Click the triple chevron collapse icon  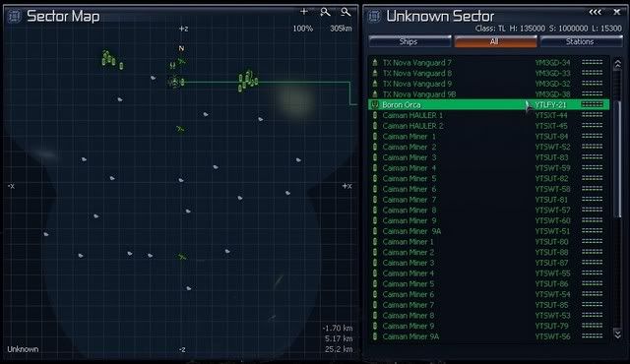tap(595, 12)
